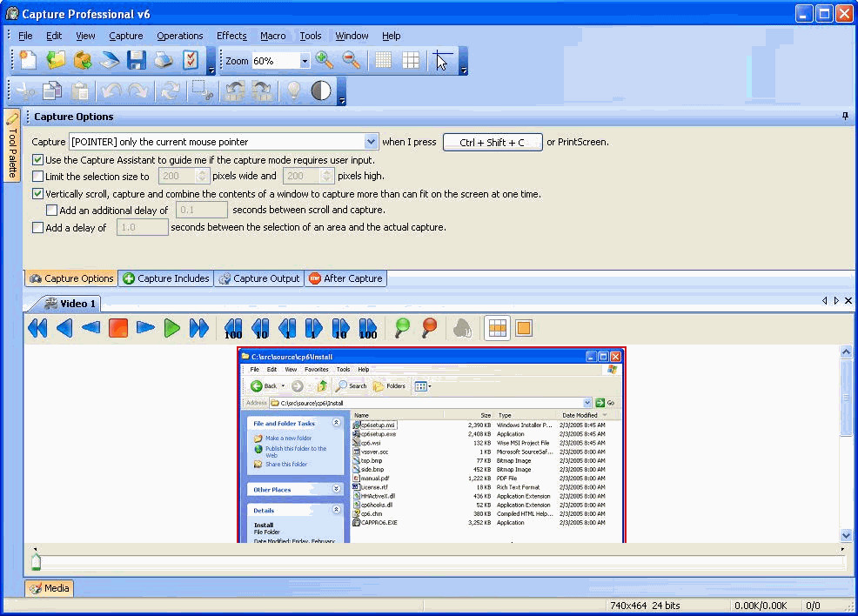Viewport: 858px width, 616px height.
Task: Set the red end marker pin
Action: [x=430, y=328]
